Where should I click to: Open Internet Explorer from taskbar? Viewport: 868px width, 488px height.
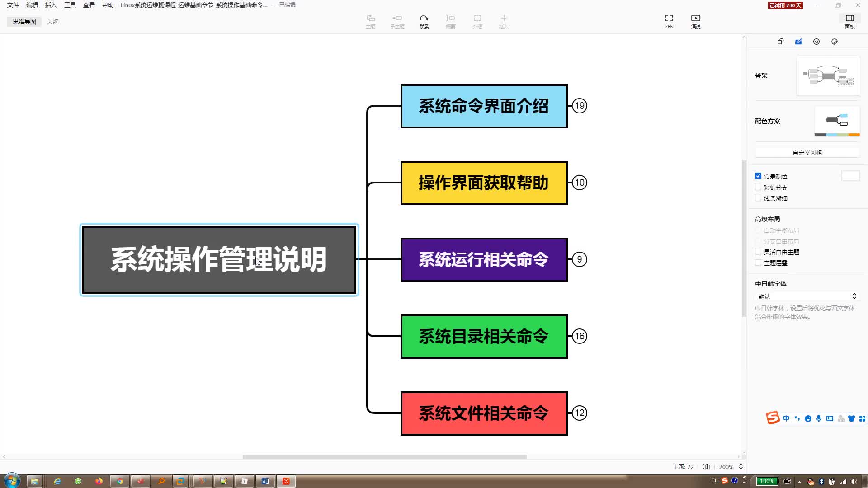point(57,481)
